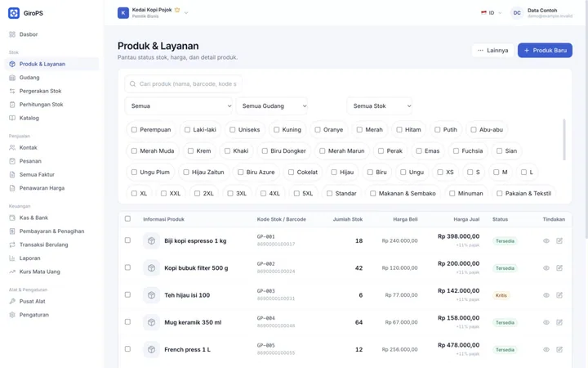Click the Kas & Bank wallet icon
Image resolution: width=588 pixels, height=368 pixels.
coord(12,218)
